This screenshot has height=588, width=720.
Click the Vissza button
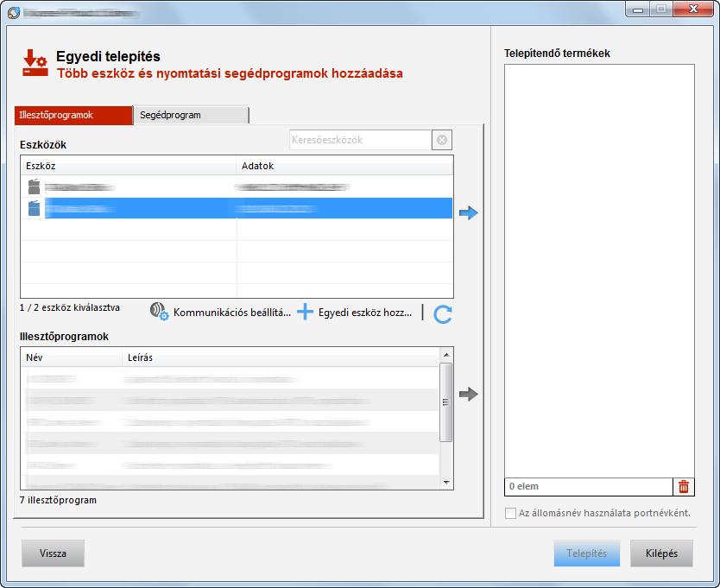click(53, 553)
